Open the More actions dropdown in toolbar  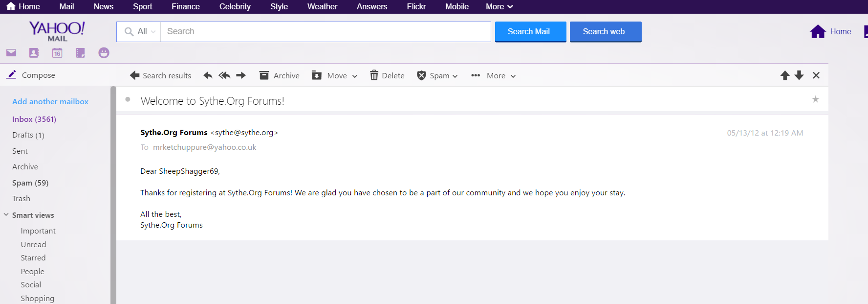tap(493, 75)
